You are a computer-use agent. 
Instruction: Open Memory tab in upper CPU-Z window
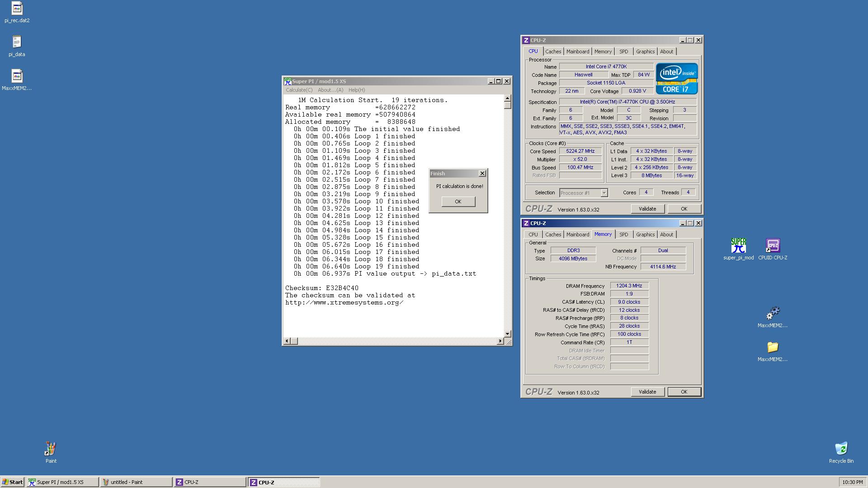pyautogui.click(x=603, y=52)
